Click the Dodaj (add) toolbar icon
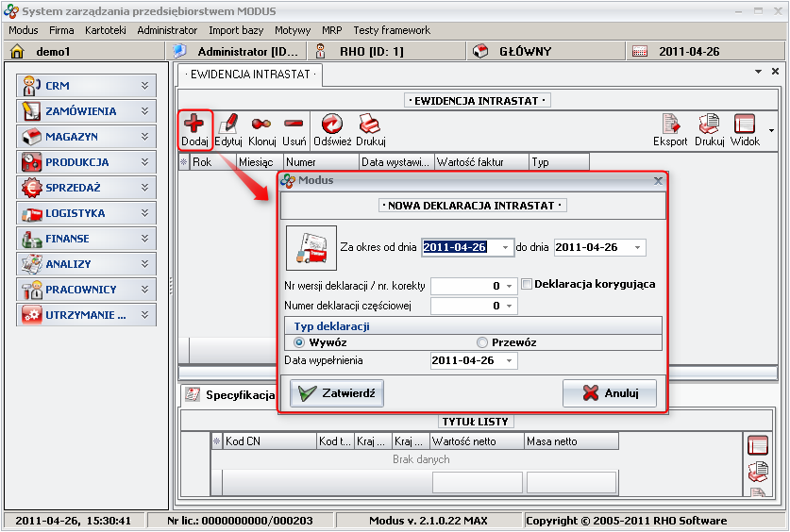The width and height of the screenshot is (790, 532). (x=194, y=124)
